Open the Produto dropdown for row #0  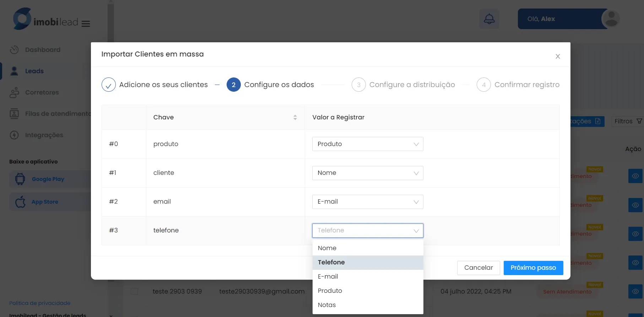[x=368, y=144]
